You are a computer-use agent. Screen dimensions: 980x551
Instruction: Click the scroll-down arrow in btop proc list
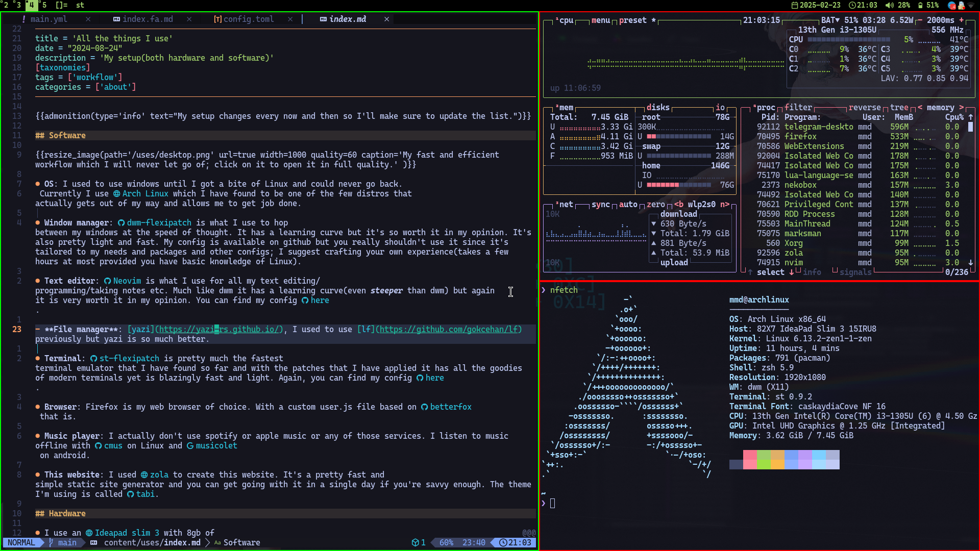tap(971, 263)
